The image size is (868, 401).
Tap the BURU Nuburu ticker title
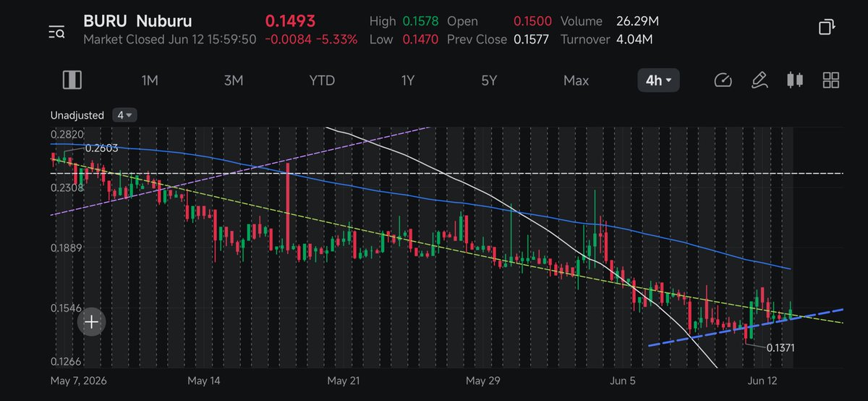coord(138,21)
